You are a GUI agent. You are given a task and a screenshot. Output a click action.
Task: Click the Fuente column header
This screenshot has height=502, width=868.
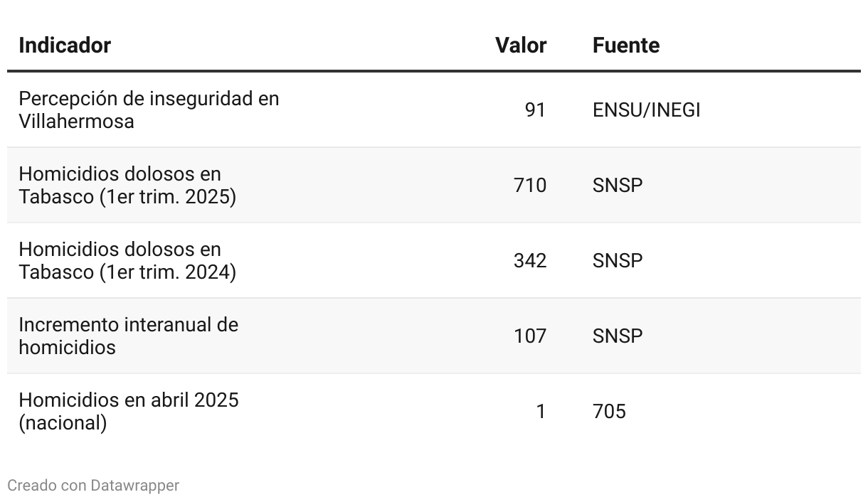(626, 46)
